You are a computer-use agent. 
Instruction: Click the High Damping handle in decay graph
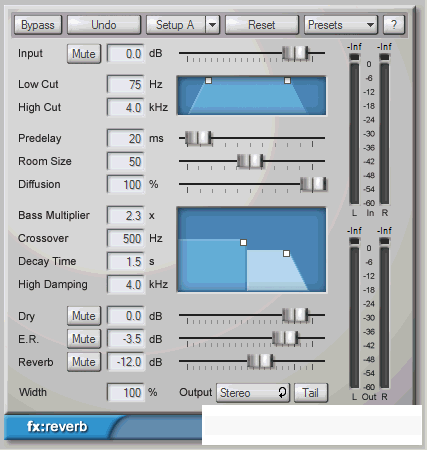click(x=286, y=254)
